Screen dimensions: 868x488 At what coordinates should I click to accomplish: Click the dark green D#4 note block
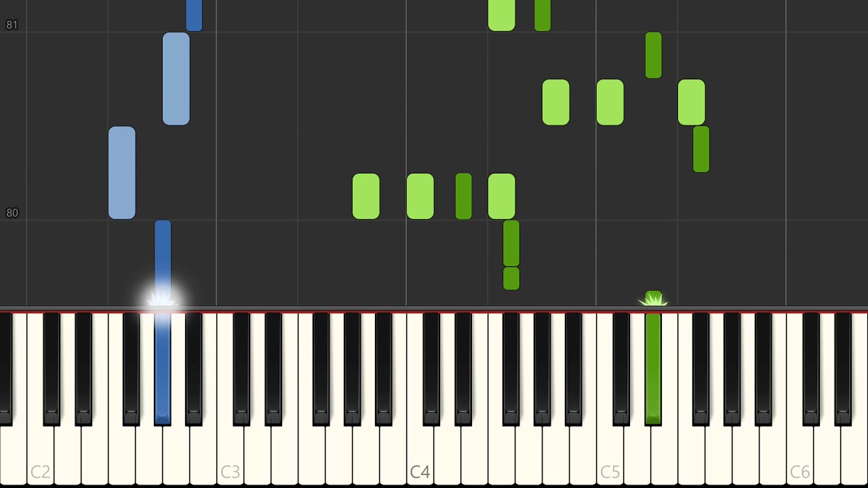coord(464,197)
